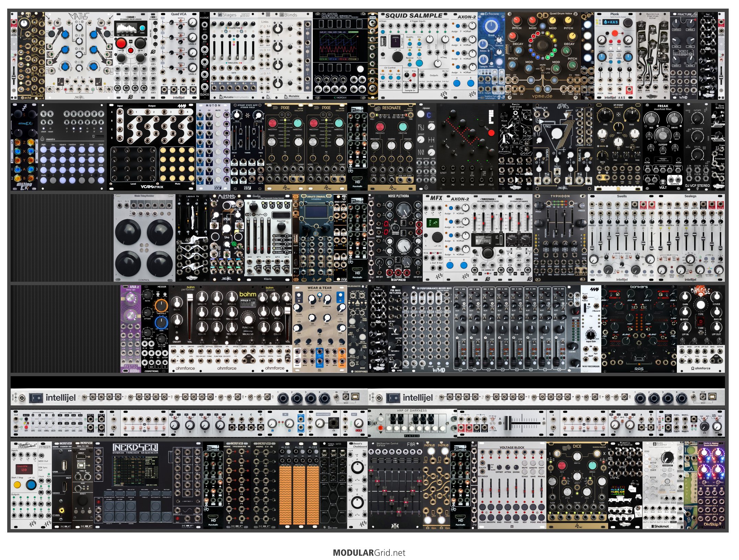Click the NerdSeq Video-IO expander module

click(x=62, y=485)
